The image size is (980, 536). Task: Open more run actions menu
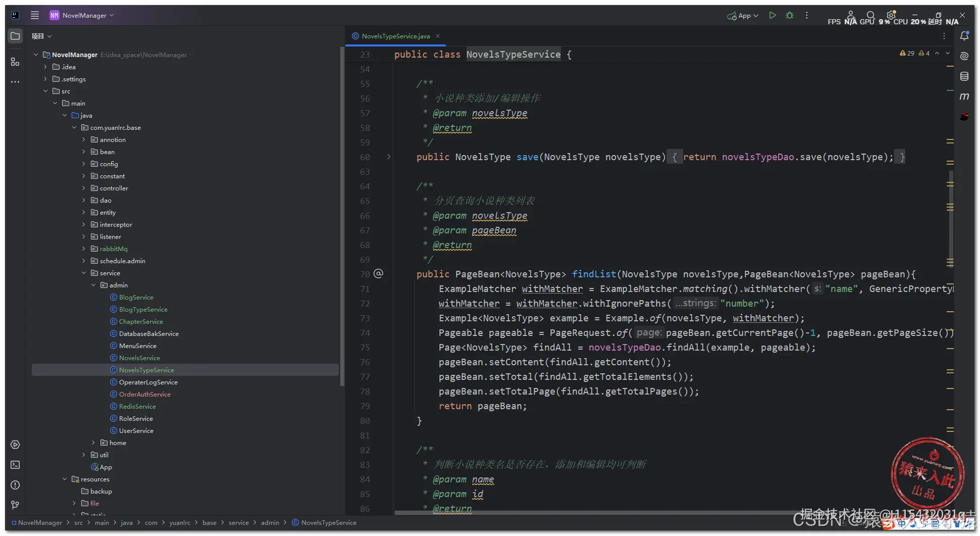[x=807, y=15]
